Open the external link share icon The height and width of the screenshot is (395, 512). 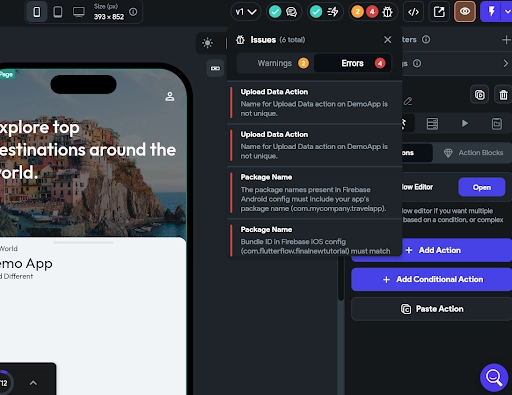pos(439,12)
